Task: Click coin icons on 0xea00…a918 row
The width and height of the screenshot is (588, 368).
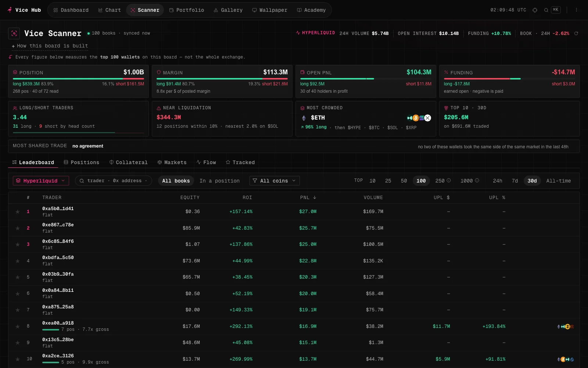Action: 566,326
